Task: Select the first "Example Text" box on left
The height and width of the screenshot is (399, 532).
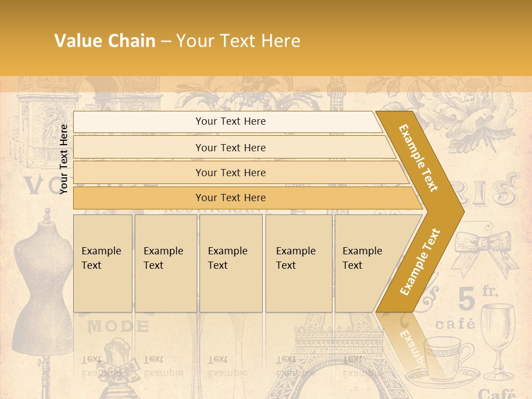Action: tap(103, 263)
